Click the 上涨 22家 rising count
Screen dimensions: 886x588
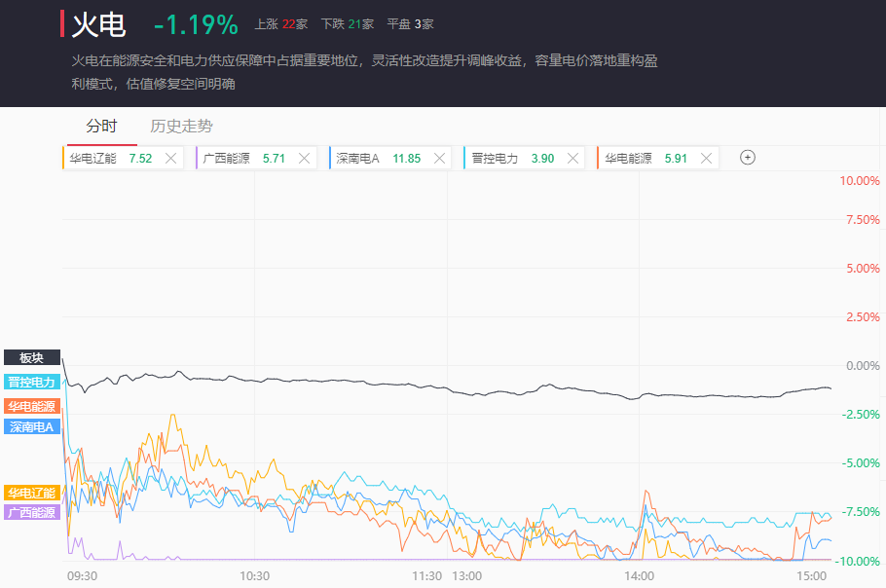pos(281,24)
